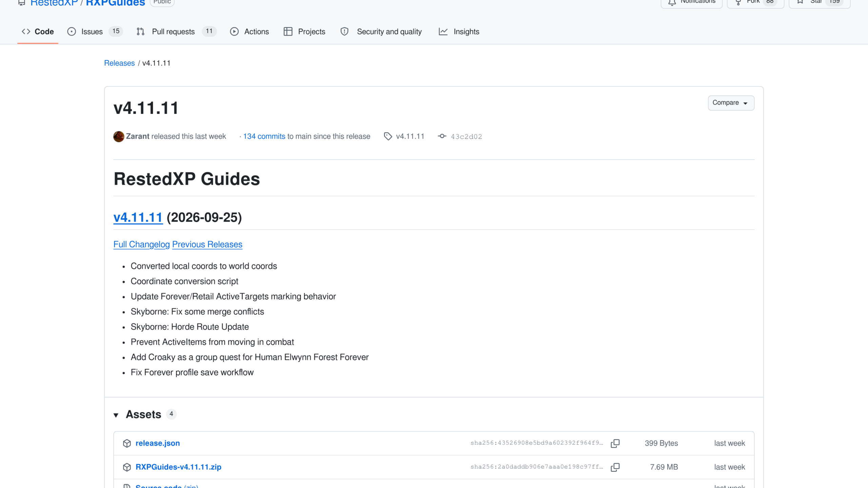Open tag v4.11.11 link
The width and height of the screenshot is (868, 488).
(x=410, y=136)
